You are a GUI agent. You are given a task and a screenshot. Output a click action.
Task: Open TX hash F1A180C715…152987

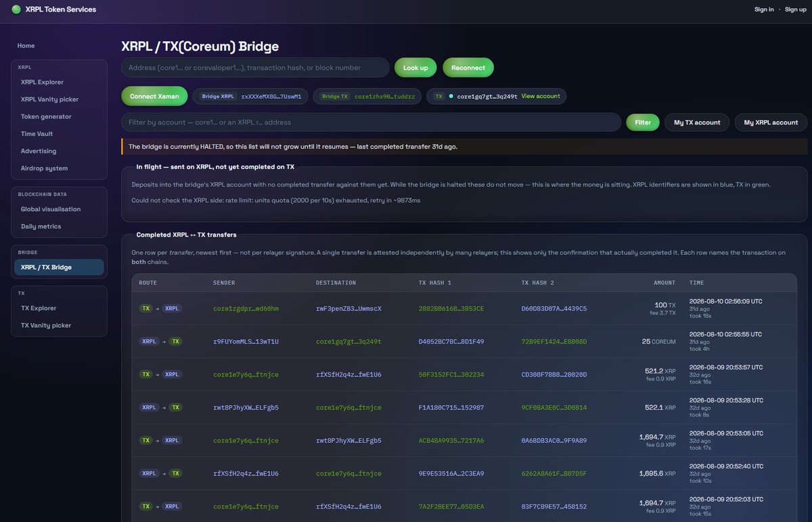(451, 408)
